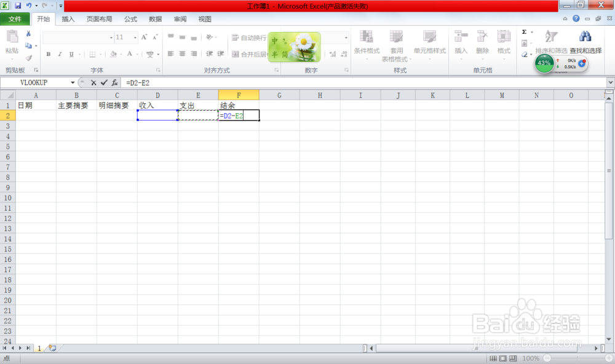Click Enter checkmark in formula bar
The width and height of the screenshot is (615, 364).
pyautogui.click(x=104, y=82)
